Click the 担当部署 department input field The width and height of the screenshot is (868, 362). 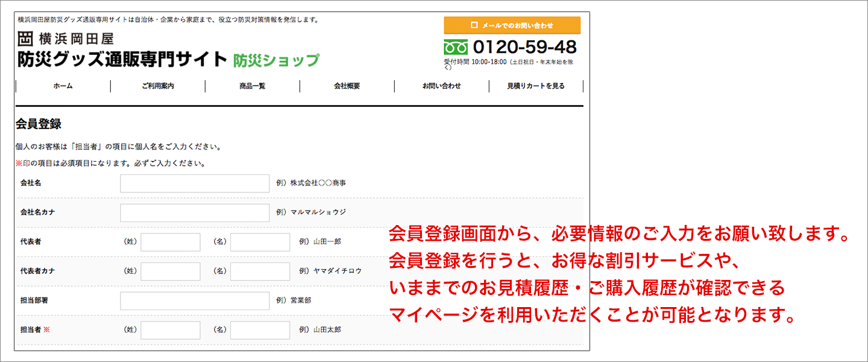(x=194, y=300)
